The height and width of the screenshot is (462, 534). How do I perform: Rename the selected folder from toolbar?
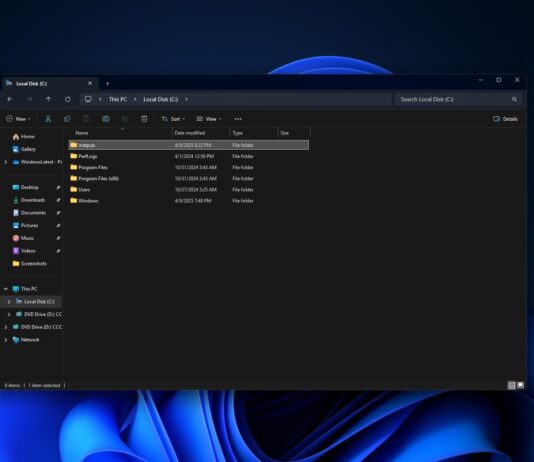(106, 119)
